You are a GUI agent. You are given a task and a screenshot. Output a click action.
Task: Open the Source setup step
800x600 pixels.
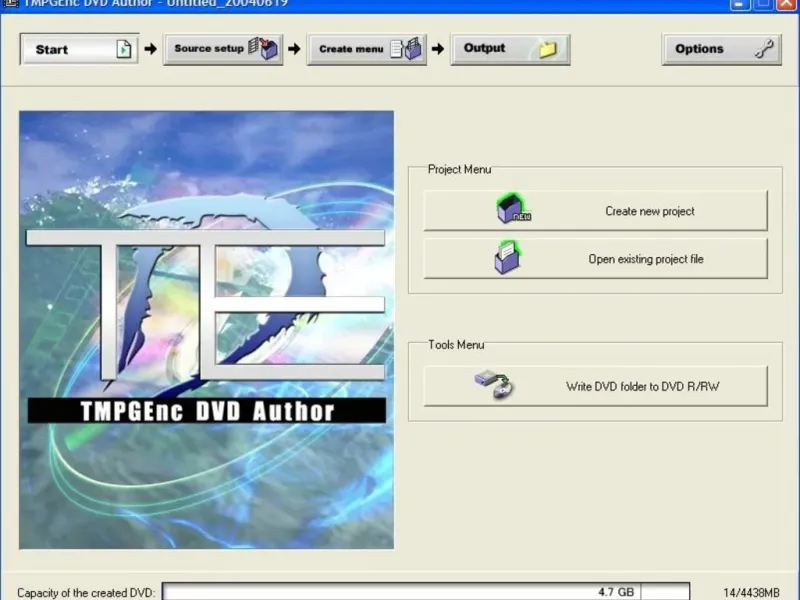click(223, 49)
